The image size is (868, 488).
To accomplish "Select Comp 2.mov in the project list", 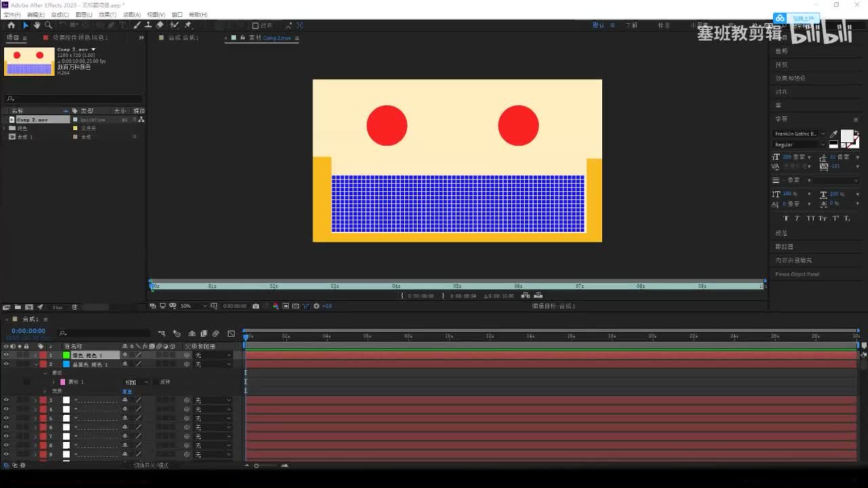I will [33, 120].
